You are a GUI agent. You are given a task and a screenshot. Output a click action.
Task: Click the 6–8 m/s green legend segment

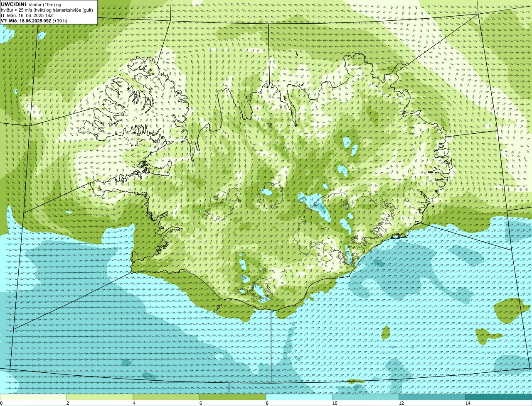pos(233,397)
